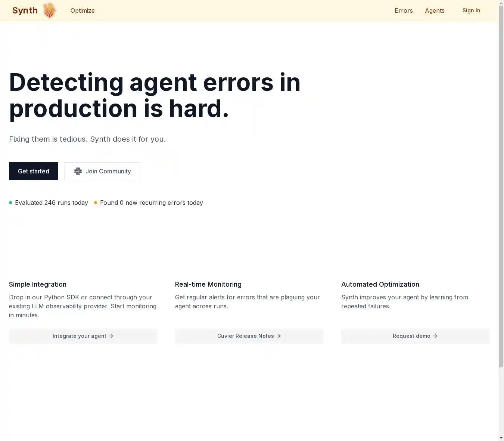Screen dimensions: 504x441
Task: Click the arrow icon after Request demo
Action: (435, 336)
